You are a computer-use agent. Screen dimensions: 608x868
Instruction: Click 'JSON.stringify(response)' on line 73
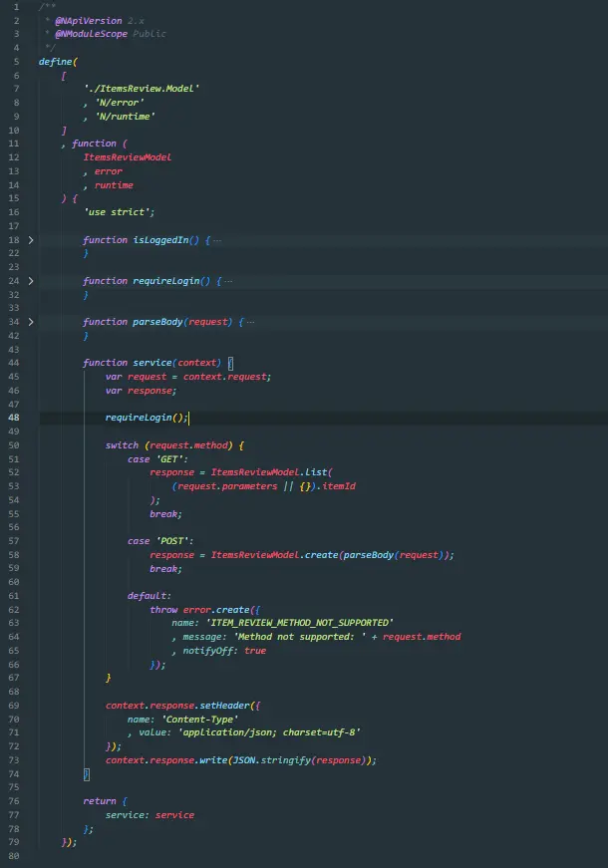pyautogui.click(x=300, y=760)
